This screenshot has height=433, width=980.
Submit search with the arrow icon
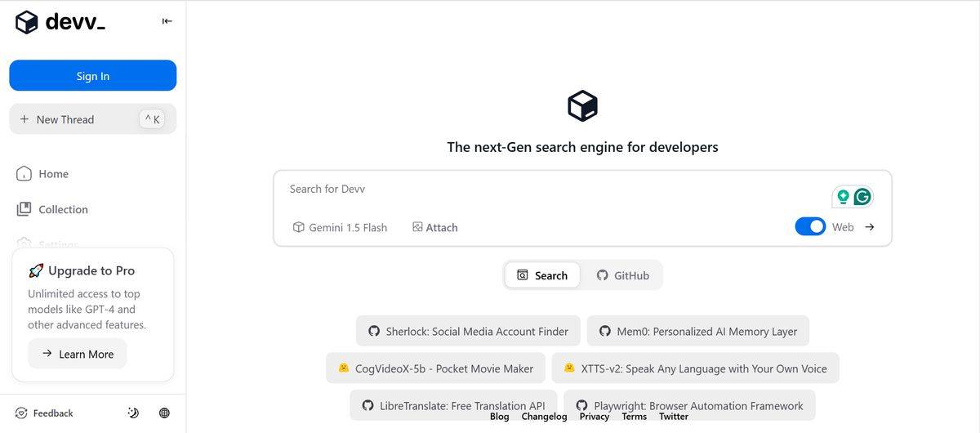[870, 227]
